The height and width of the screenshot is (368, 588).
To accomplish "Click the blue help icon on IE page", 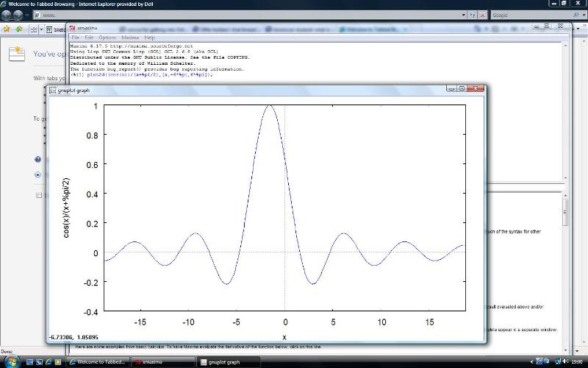I will pyautogui.click(x=37, y=159).
